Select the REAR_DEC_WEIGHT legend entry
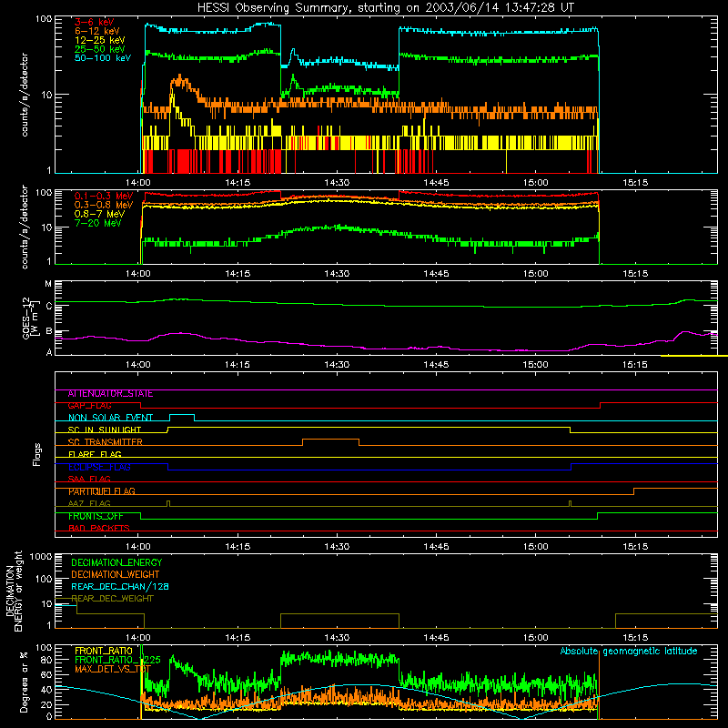This screenshot has width=728, height=728. pos(112,599)
